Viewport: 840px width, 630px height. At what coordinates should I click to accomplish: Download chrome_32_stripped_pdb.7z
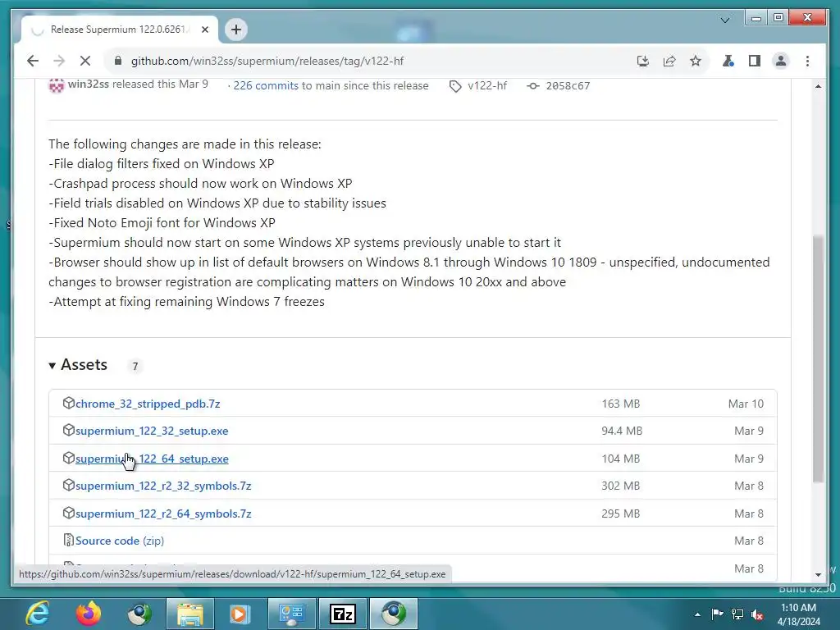coord(148,404)
